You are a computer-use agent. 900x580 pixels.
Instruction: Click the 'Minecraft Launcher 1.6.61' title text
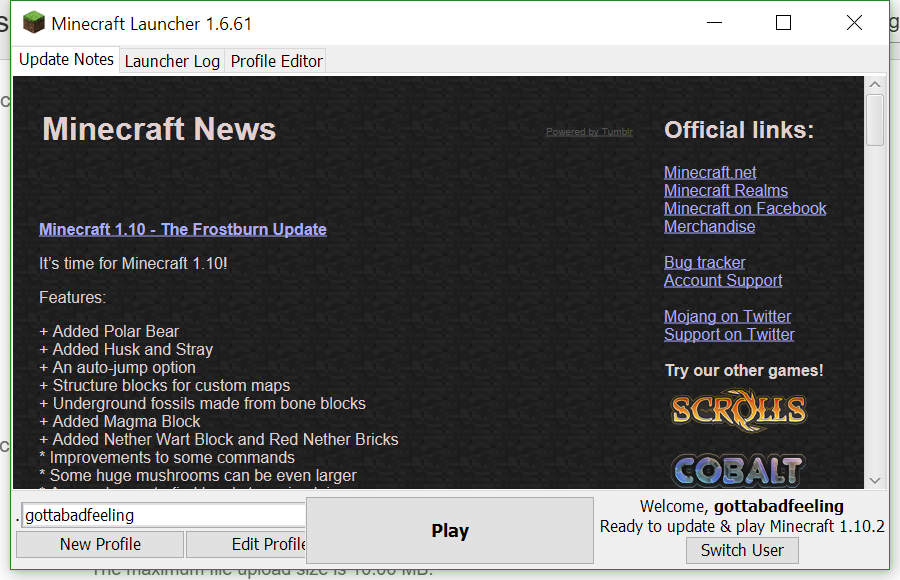pos(152,24)
